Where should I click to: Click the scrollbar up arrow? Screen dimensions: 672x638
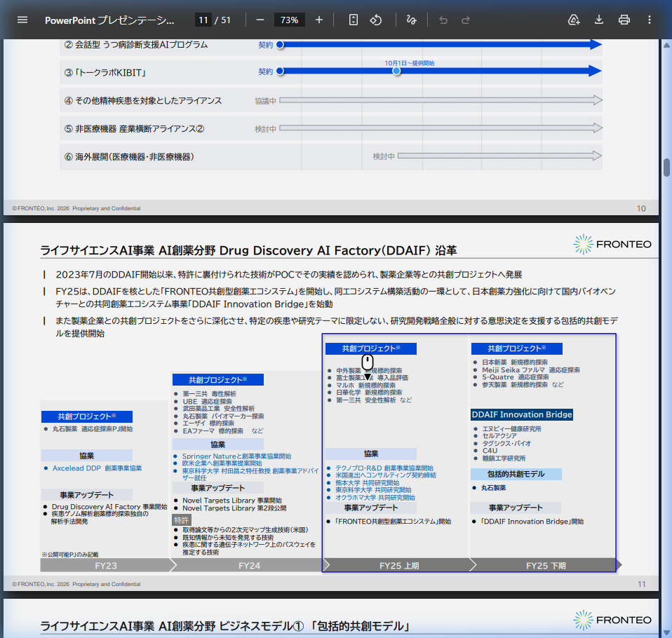click(666, 44)
